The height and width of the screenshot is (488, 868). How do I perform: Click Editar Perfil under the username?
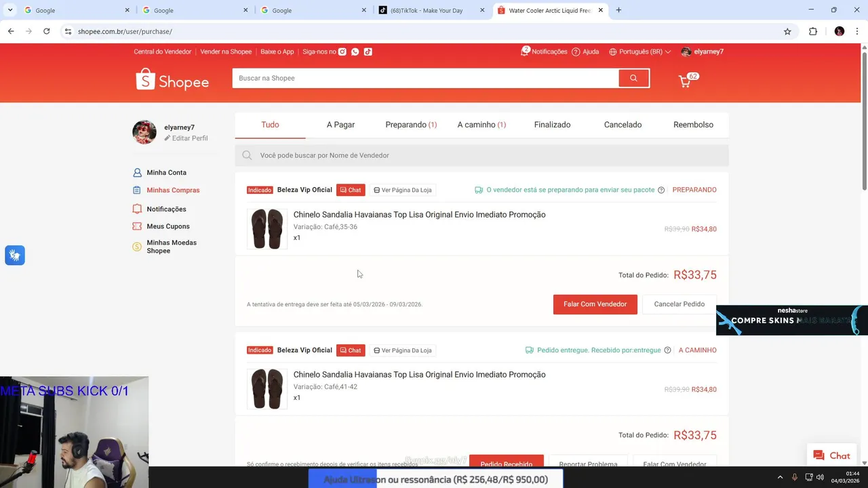186,138
